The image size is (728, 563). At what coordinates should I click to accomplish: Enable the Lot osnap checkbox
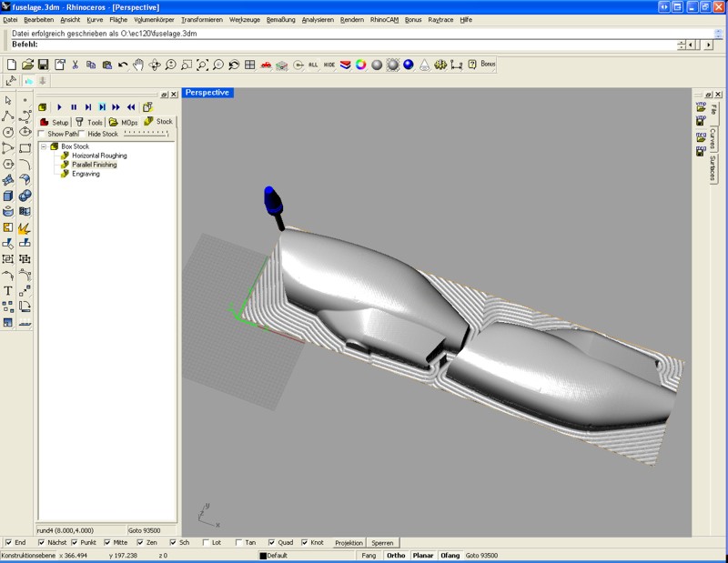tap(206, 542)
